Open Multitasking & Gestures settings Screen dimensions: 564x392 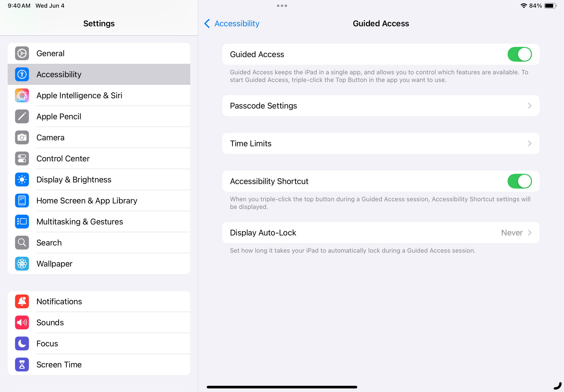[99, 222]
